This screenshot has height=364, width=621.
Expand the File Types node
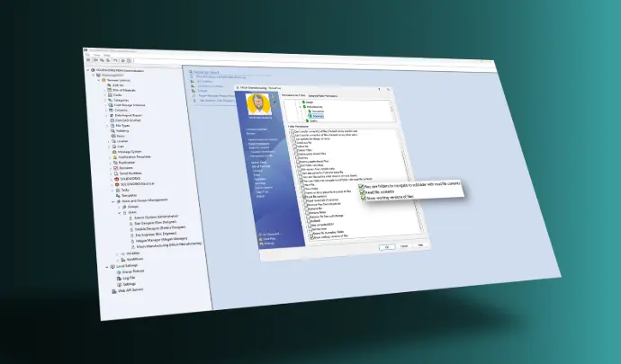tap(108, 126)
